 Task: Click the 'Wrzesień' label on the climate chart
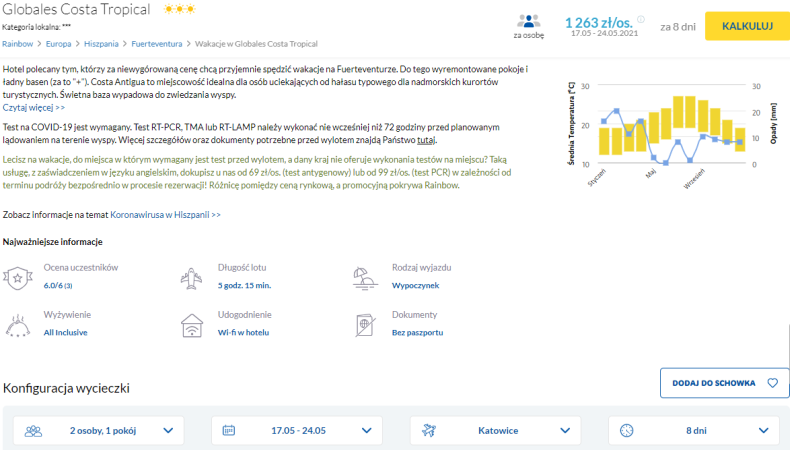coord(694,179)
